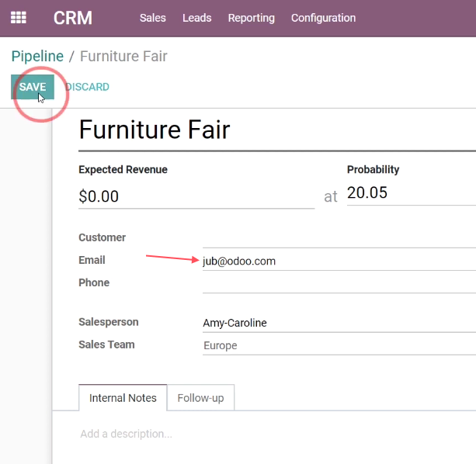476x464 pixels.
Task: Open the Leads menu
Action: click(196, 18)
